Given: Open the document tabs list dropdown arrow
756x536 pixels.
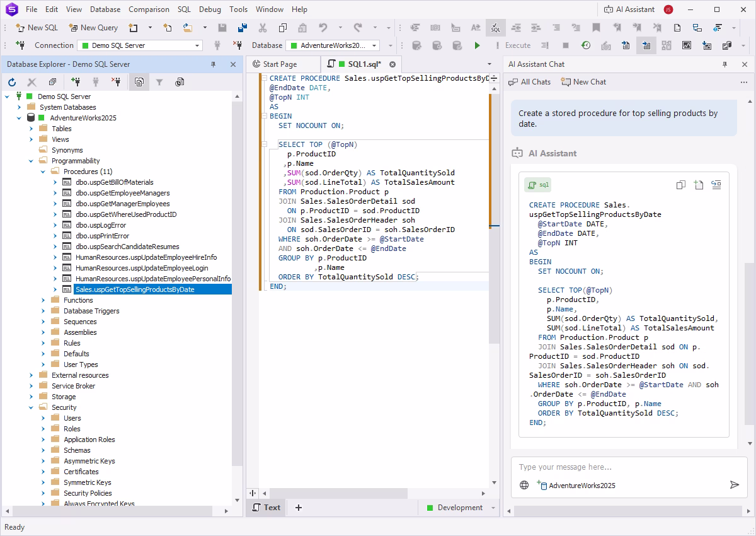Looking at the screenshot, I should point(490,64).
